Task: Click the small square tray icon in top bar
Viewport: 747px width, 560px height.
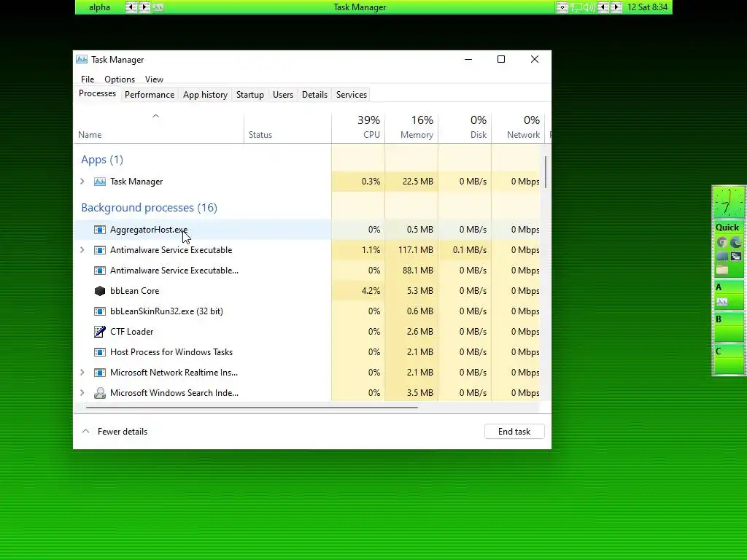Action: point(562,7)
